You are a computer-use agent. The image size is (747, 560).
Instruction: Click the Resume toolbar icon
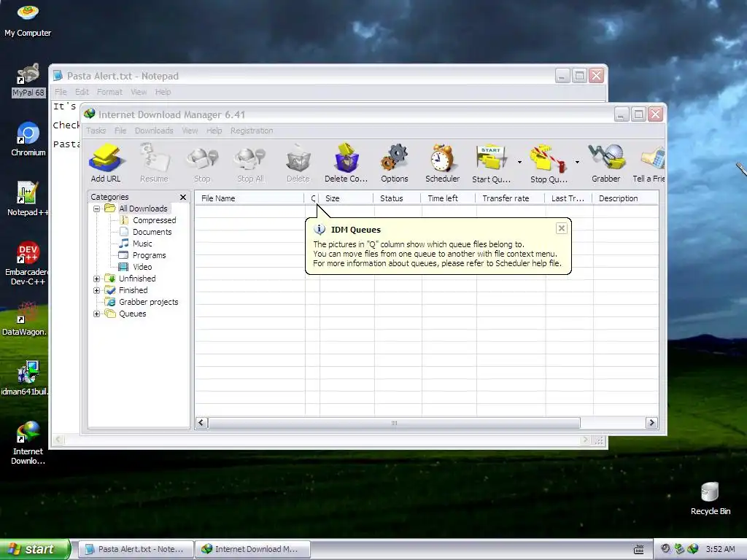154,163
